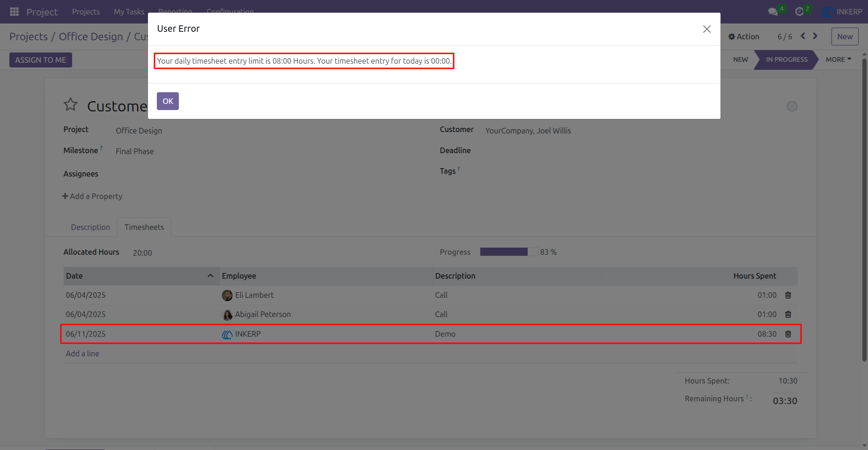The width and height of the screenshot is (868, 450).
Task: Set the stage to NEW
Action: pyautogui.click(x=740, y=59)
